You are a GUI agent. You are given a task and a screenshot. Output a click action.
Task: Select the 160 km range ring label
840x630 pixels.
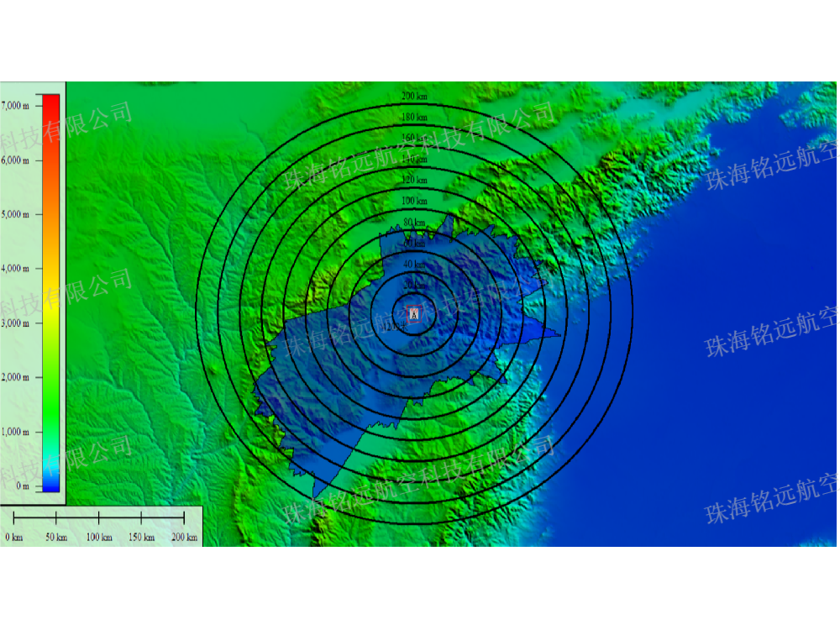pyautogui.click(x=414, y=138)
